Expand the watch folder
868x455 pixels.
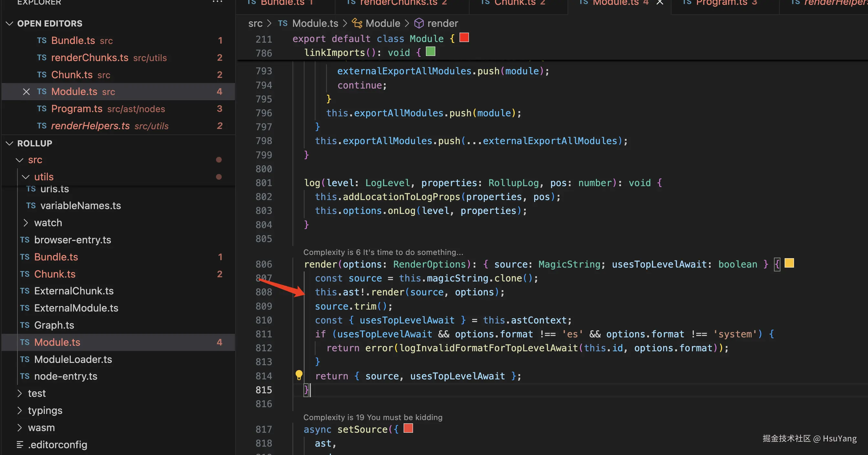point(26,223)
